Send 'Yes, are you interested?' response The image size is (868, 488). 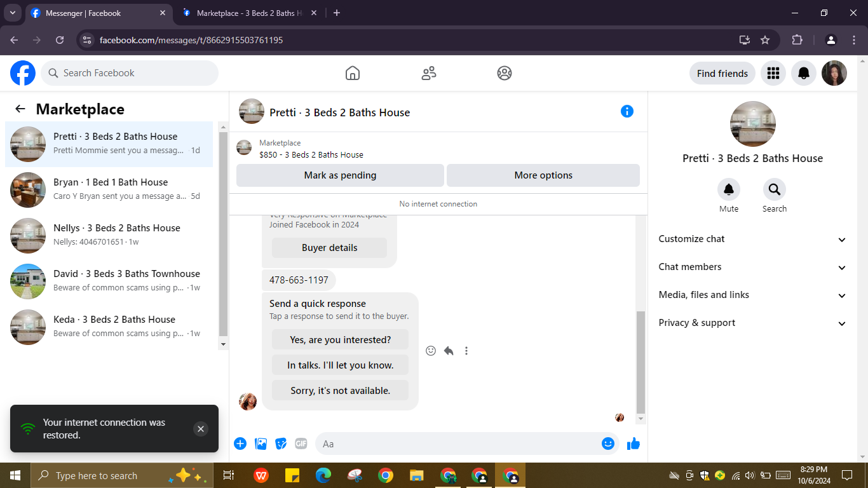pyautogui.click(x=340, y=340)
